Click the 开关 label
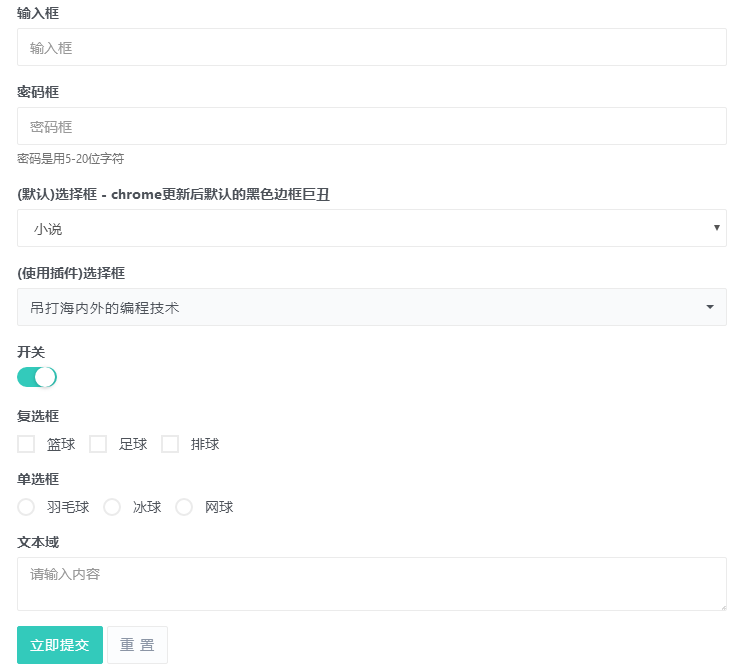This screenshot has height=672, width=743. [31, 352]
